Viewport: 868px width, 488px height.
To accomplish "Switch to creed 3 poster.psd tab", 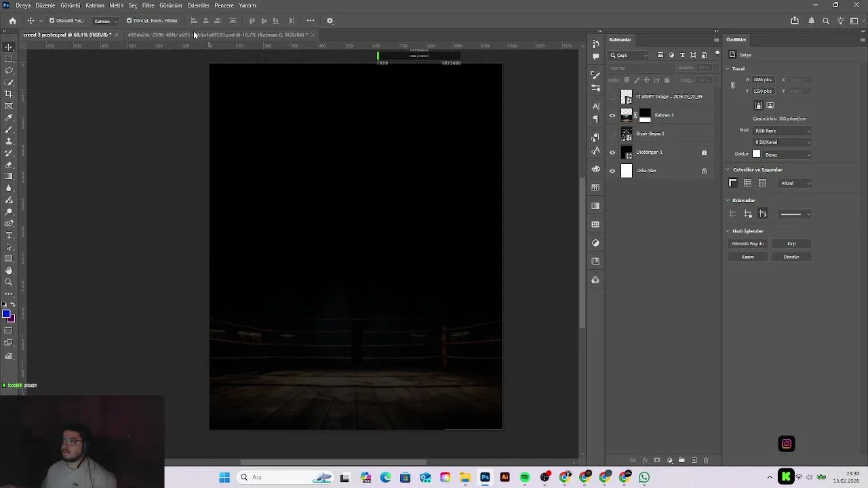I will 67,35.
